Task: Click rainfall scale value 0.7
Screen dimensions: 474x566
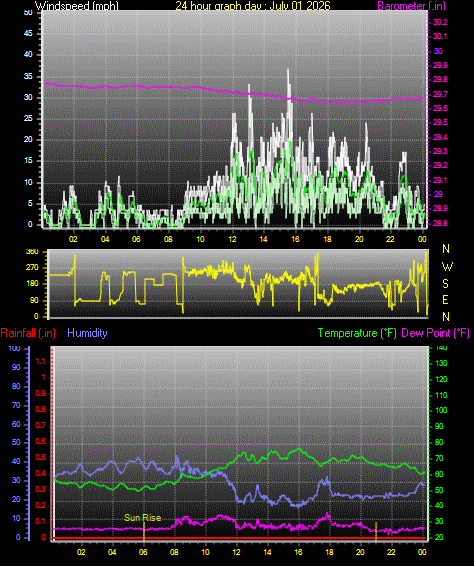Action: click(x=40, y=426)
